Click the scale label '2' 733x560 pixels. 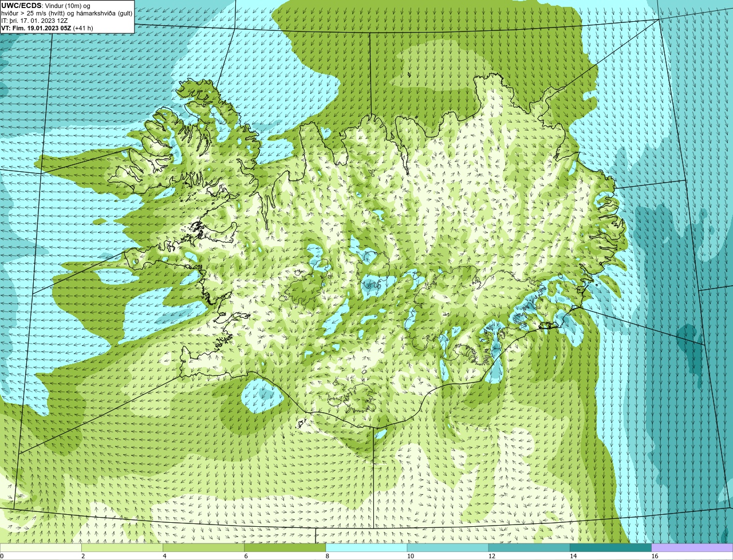coord(83,556)
